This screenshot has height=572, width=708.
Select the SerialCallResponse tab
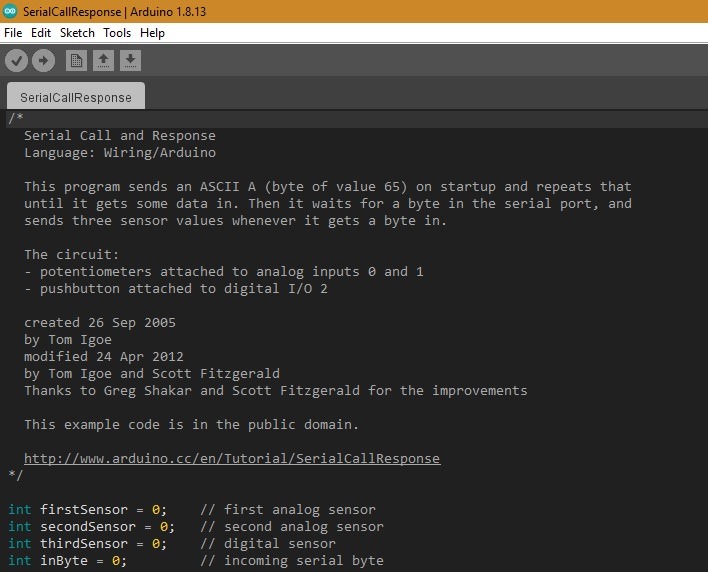coord(76,97)
